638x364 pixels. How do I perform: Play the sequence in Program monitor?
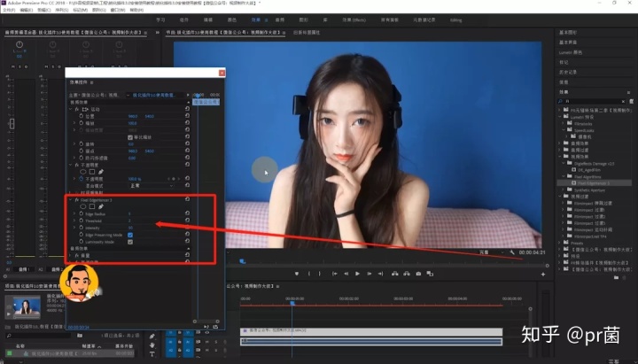(357, 274)
